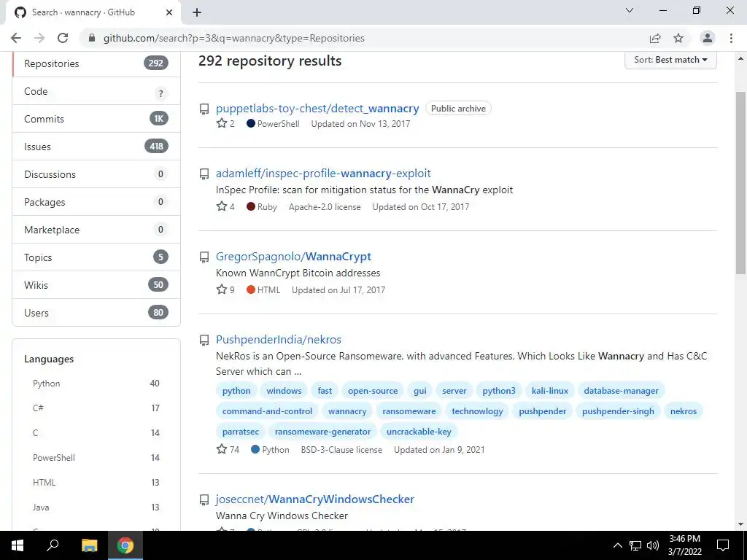Image resolution: width=747 pixels, height=560 pixels.
Task: Select the Topics filter
Action: (x=96, y=257)
